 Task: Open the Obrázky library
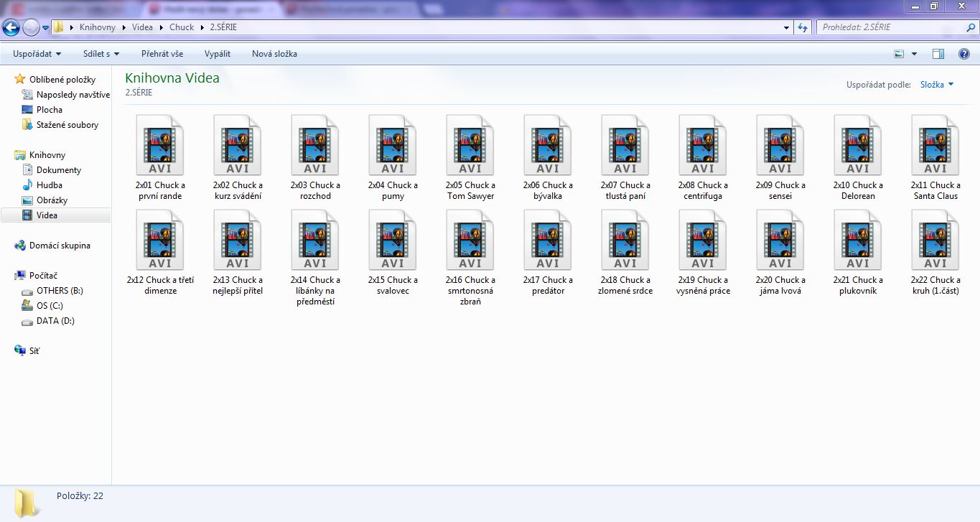(x=45, y=200)
